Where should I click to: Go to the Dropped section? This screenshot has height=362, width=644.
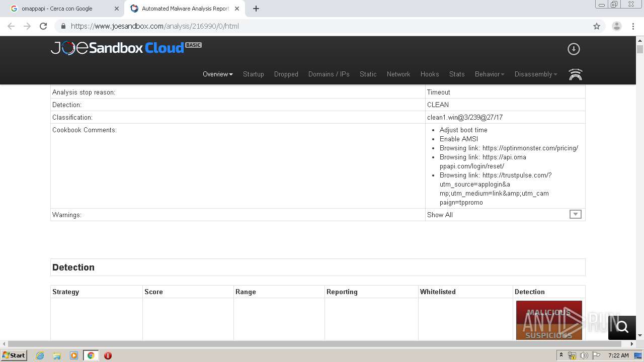click(286, 74)
